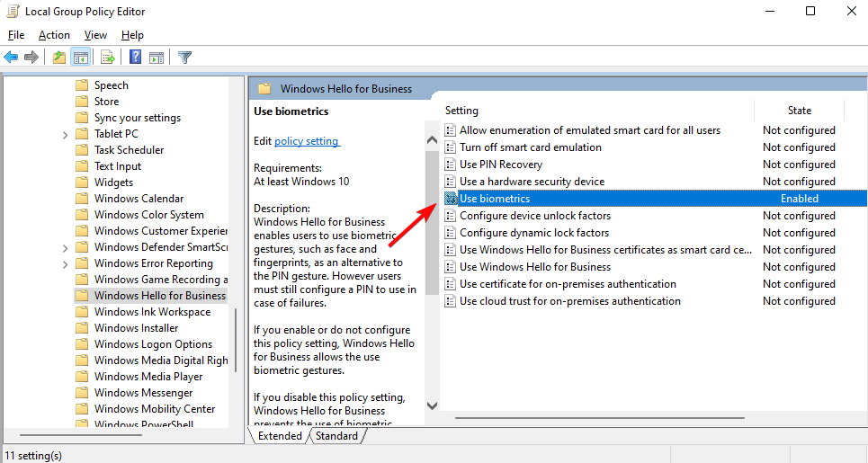
Task: Select Use Windows Hello for Business certificates setting
Action: point(605,249)
